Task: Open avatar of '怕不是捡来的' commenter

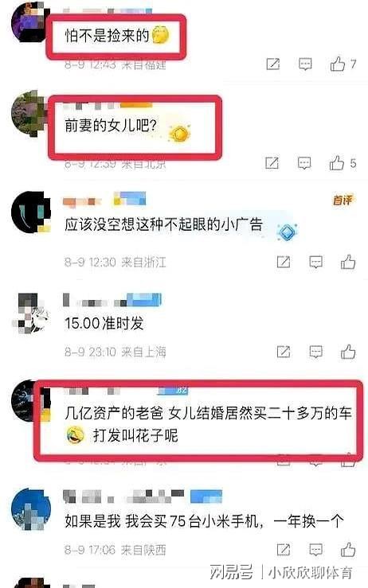Action: click(x=29, y=21)
